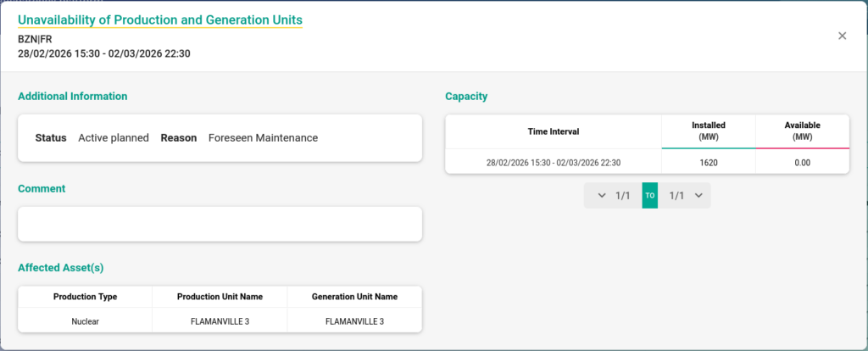The width and height of the screenshot is (868, 351).
Task: Select the Time Interval column header
Action: click(x=553, y=131)
